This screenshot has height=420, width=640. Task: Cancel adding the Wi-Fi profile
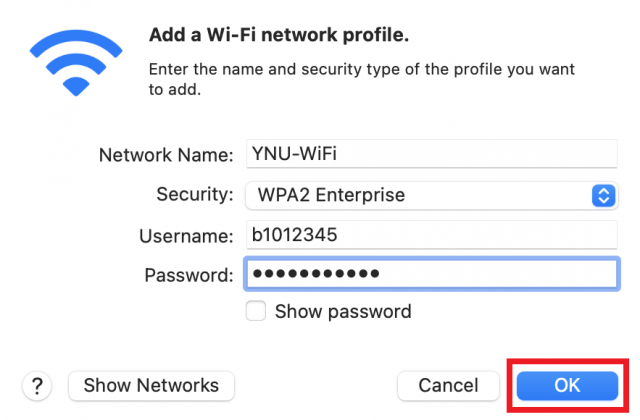448,386
